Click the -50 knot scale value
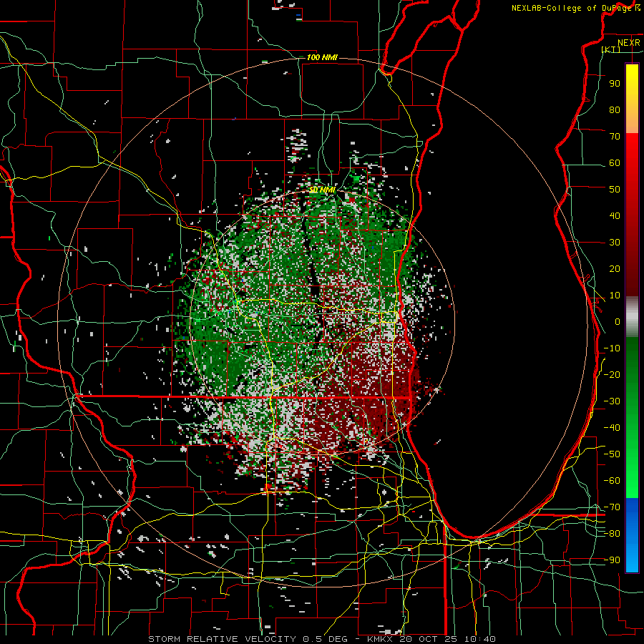This screenshot has height=644, width=644. [612, 454]
